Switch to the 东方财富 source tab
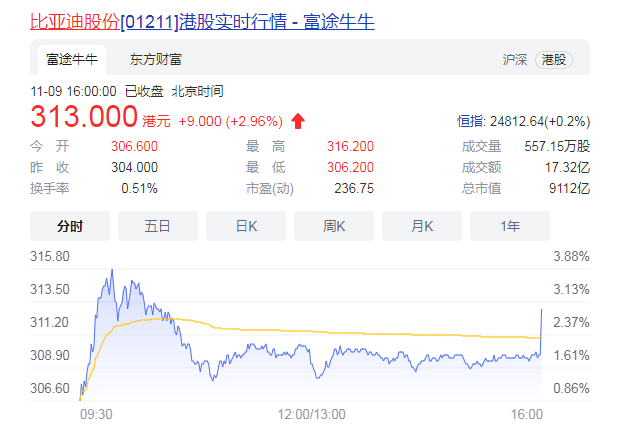The width and height of the screenshot is (625, 428). point(155,60)
